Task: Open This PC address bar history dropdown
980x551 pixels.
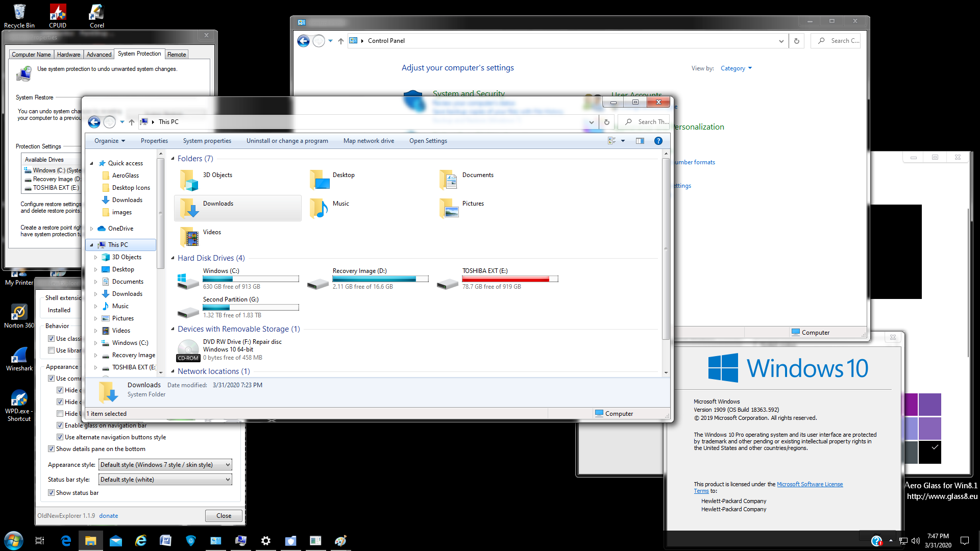Action: coord(591,122)
